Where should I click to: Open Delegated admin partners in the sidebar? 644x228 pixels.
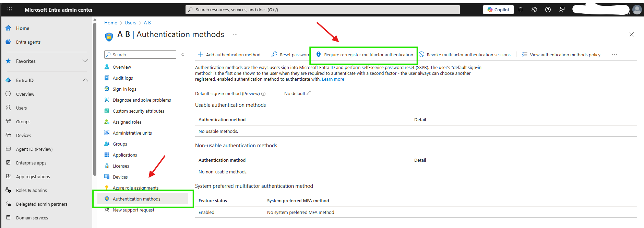(x=42, y=204)
